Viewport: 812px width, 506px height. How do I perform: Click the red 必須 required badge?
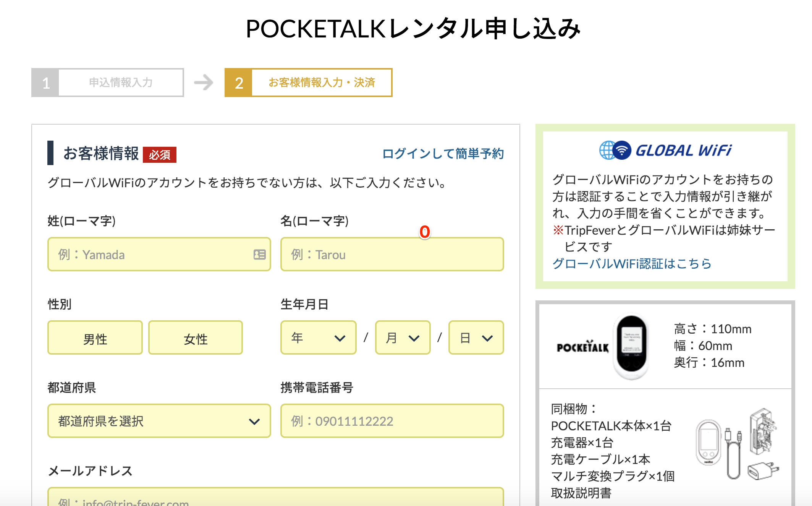click(160, 155)
